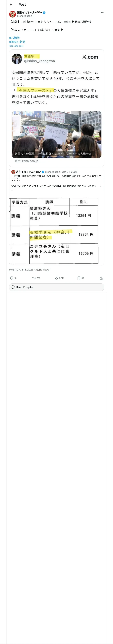Open the hashtag #石橋学
Screen dimensions: 113x644
tap(15, 38)
